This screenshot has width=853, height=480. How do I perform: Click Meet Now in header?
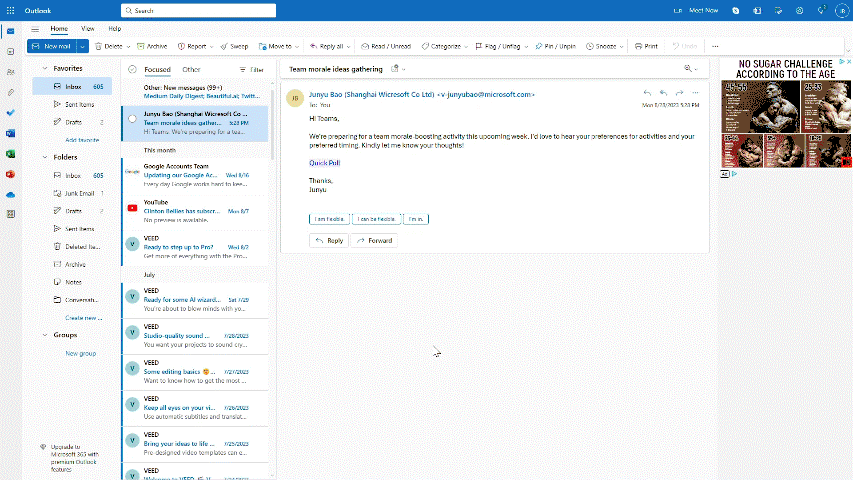pos(703,10)
